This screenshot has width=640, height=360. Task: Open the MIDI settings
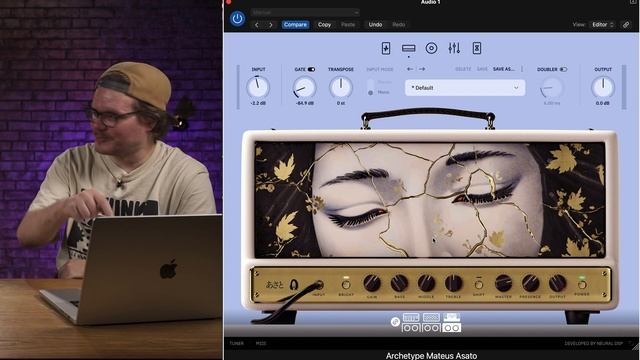[x=261, y=344]
